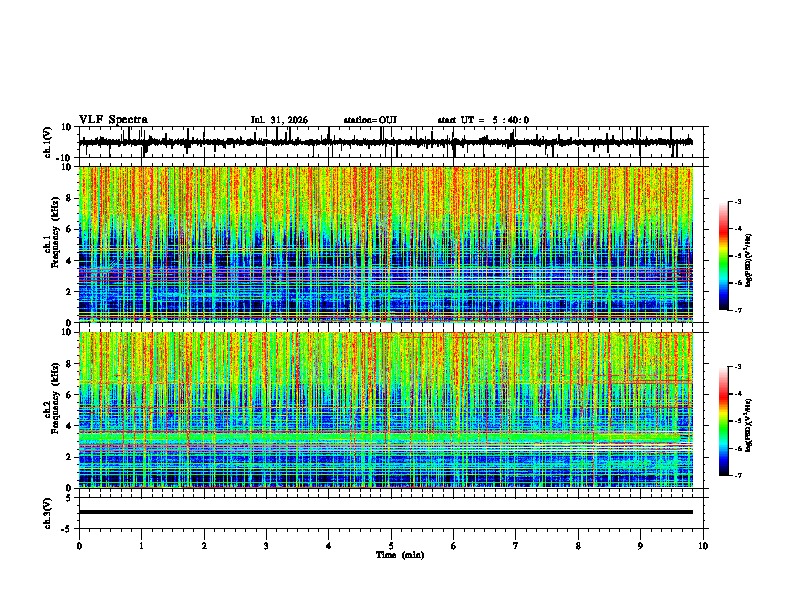Click the 7 minute time axis label

pos(516,546)
